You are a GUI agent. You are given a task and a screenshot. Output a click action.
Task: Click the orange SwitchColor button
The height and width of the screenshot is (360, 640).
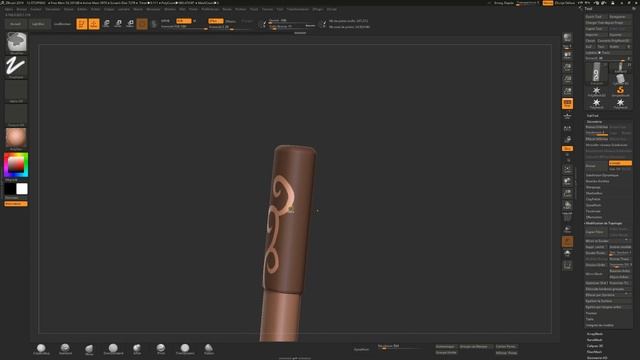pos(16,204)
